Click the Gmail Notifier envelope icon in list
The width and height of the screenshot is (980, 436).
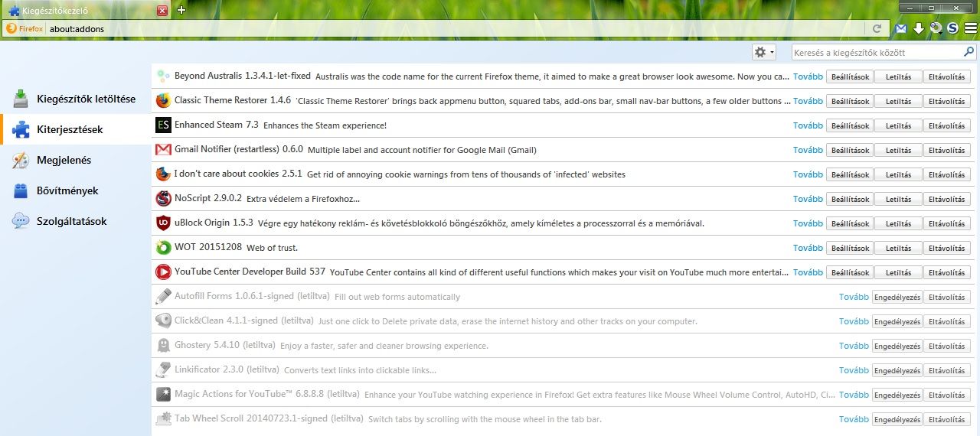[x=163, y=150]
